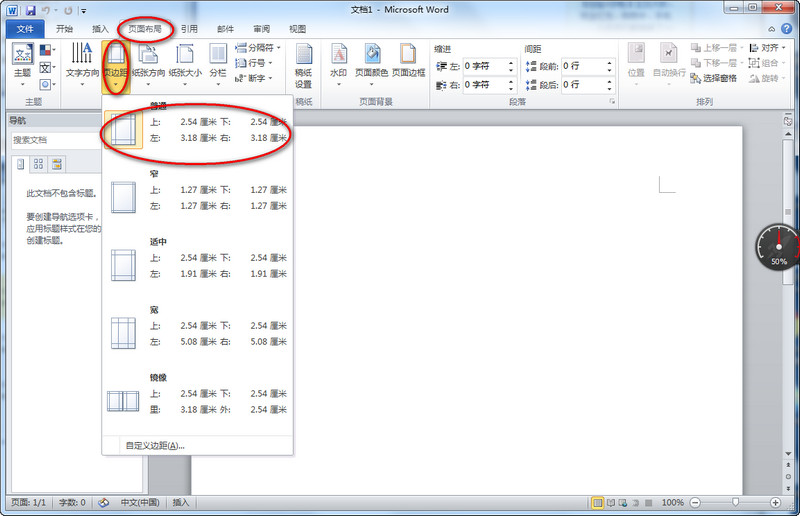Open the 页面颜色 page color menu
The height and width of the screenshot is (516, 800).
tap(372, 65)
